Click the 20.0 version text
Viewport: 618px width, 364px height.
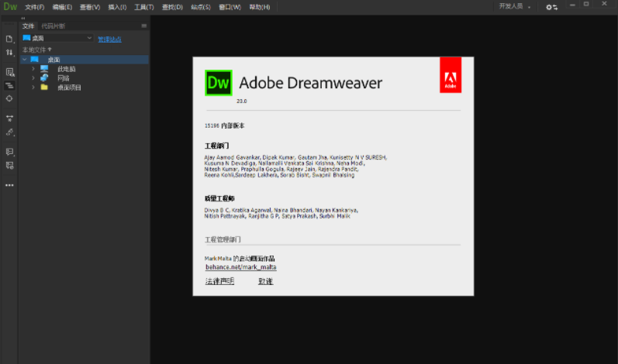[242, 101]
